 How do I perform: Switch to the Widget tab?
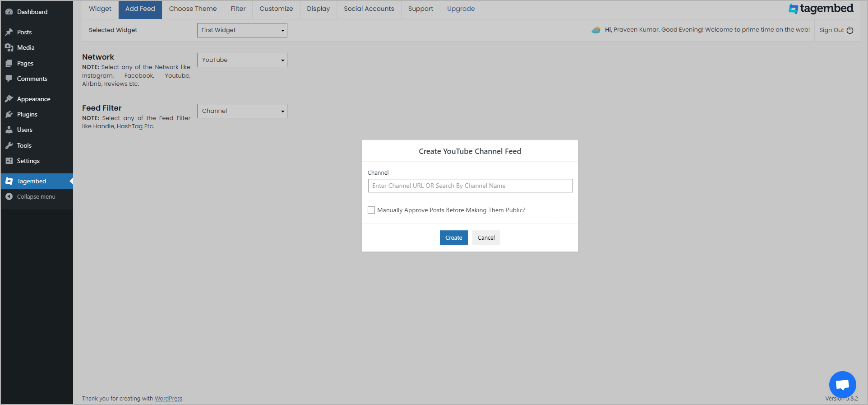tap(100, 9)
